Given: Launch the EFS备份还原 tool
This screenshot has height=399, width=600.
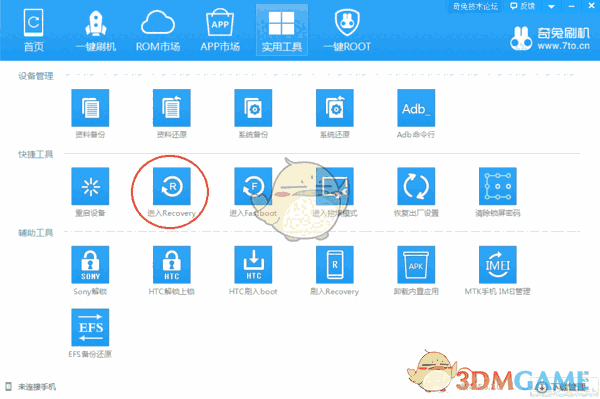Looking at the screenshot, I should click(x=90, y=327).
